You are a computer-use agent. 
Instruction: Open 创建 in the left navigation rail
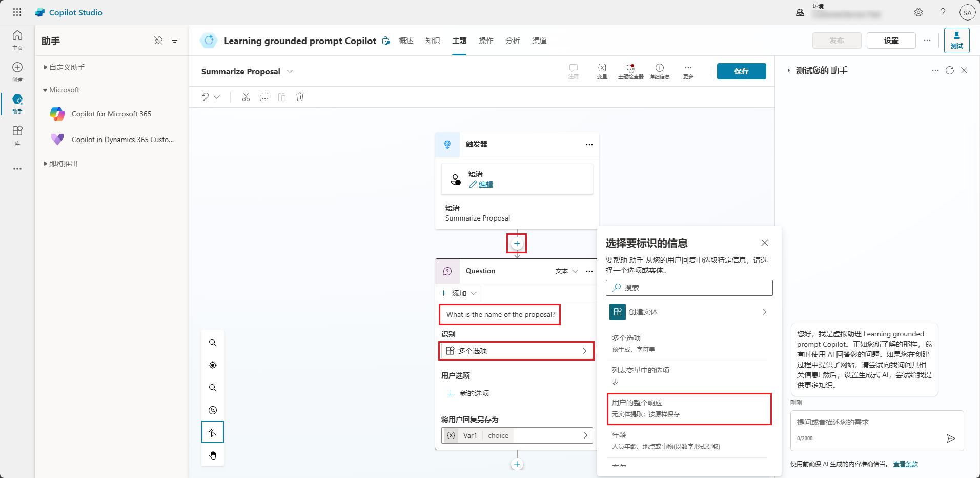click(17, 71)
